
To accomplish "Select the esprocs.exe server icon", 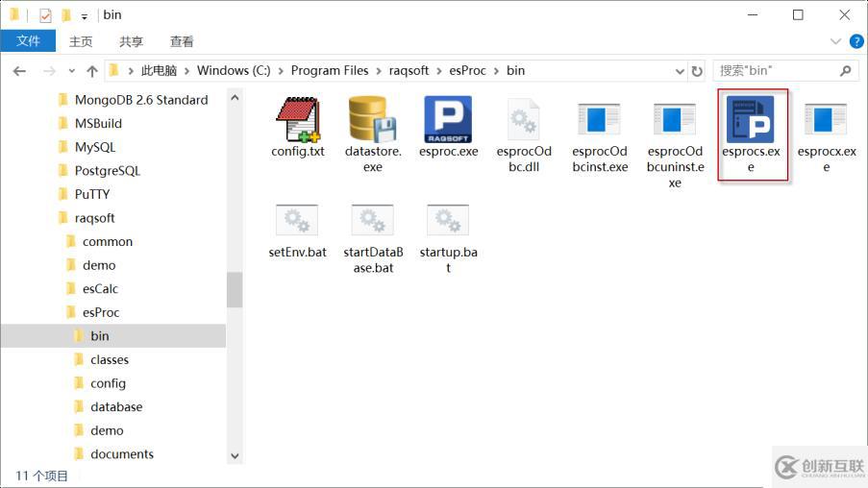I will pyautogui.click(x=750, y=119).
